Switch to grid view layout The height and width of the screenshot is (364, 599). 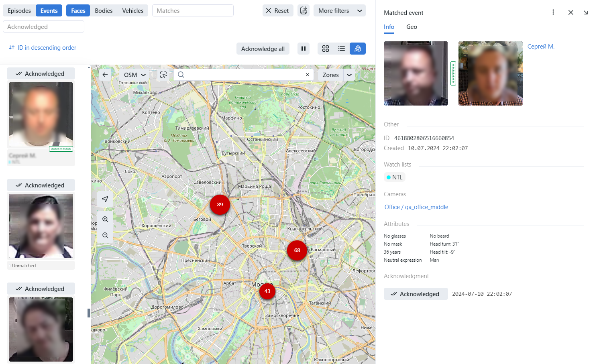(326, 49)
